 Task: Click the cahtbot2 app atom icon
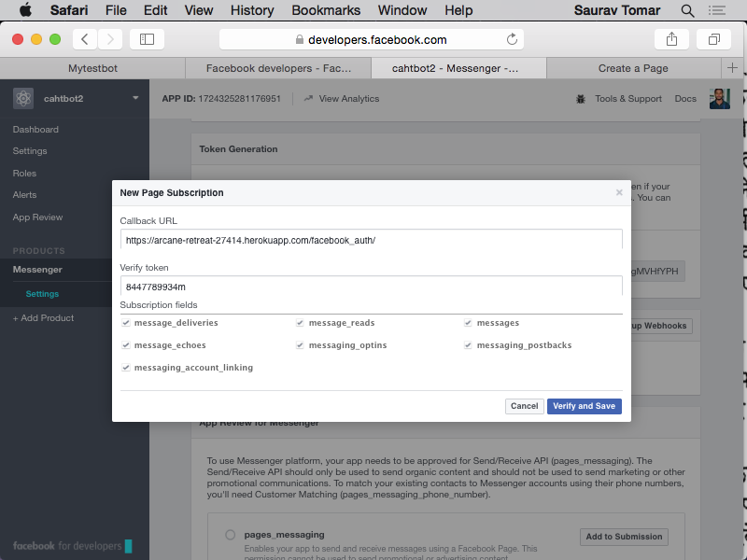23,99
